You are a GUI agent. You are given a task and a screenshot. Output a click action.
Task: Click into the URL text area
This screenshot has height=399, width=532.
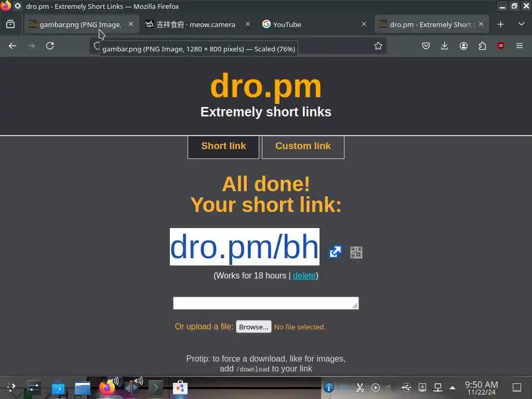pyautogui.click(x=265, y=303)
